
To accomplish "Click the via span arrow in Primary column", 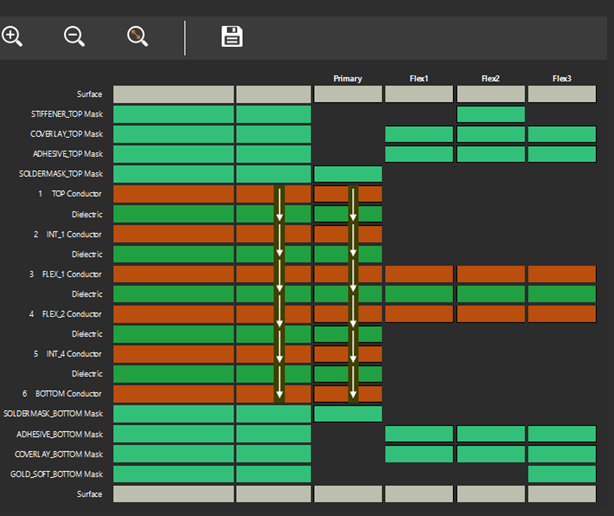I will (x=353, y=294).
